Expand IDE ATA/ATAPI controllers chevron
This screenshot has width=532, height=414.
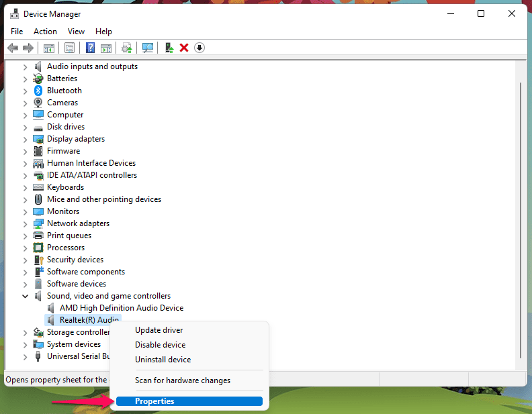point(25,176)
